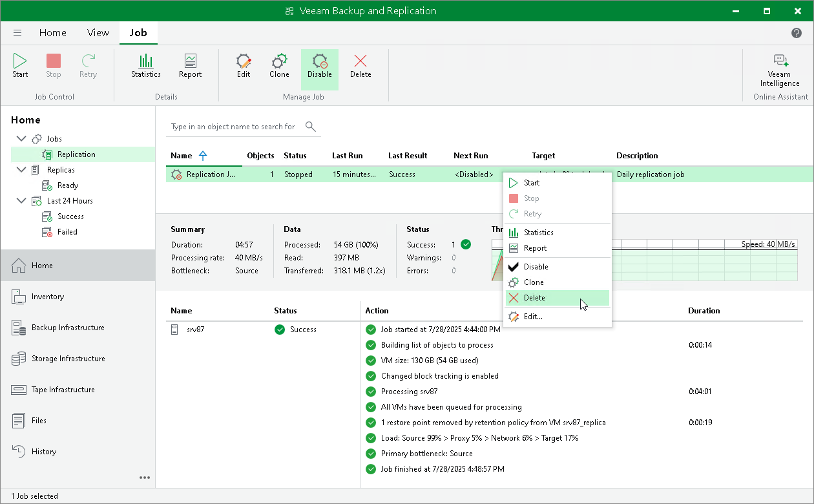Screen dimensions: 814x504
Task: Switch to the View ribbon tab
Action: 98,33
